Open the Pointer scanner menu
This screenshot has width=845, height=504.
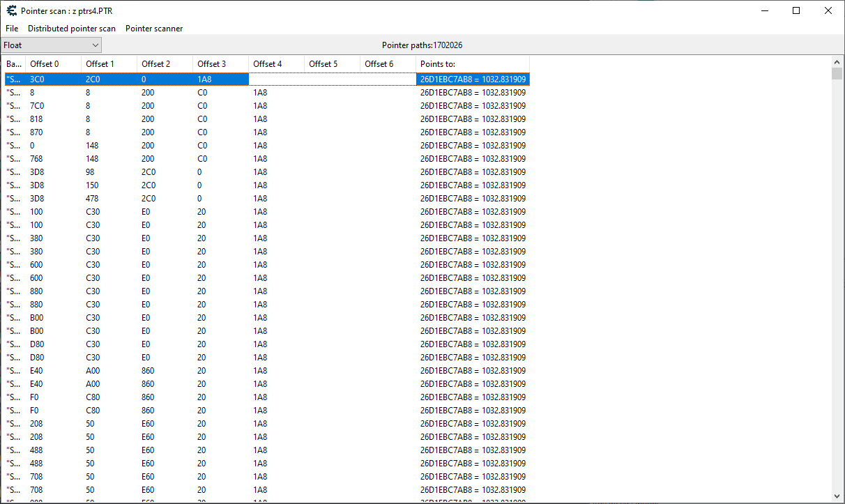click(154, 29)
